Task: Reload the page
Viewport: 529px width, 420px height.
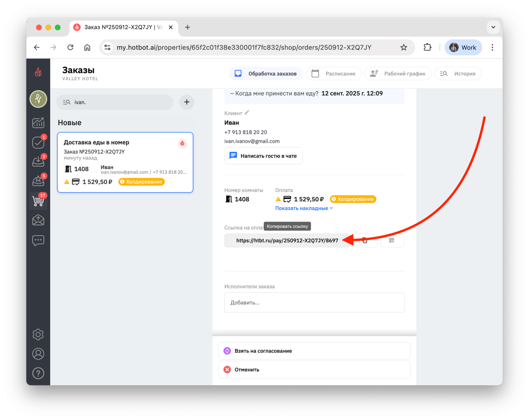Action: [71, 48]
